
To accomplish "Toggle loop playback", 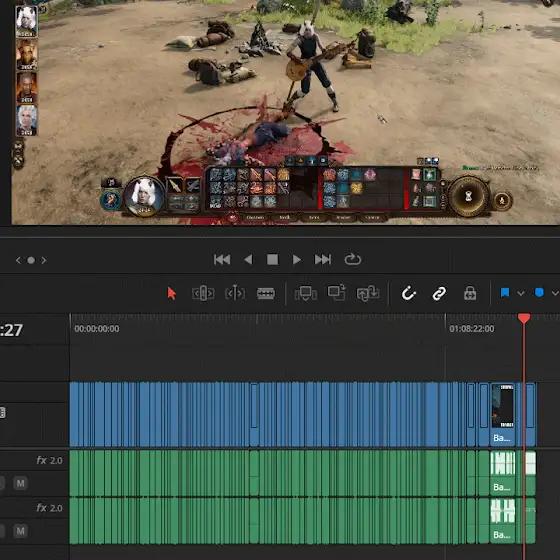I will (x=352, y=259).
